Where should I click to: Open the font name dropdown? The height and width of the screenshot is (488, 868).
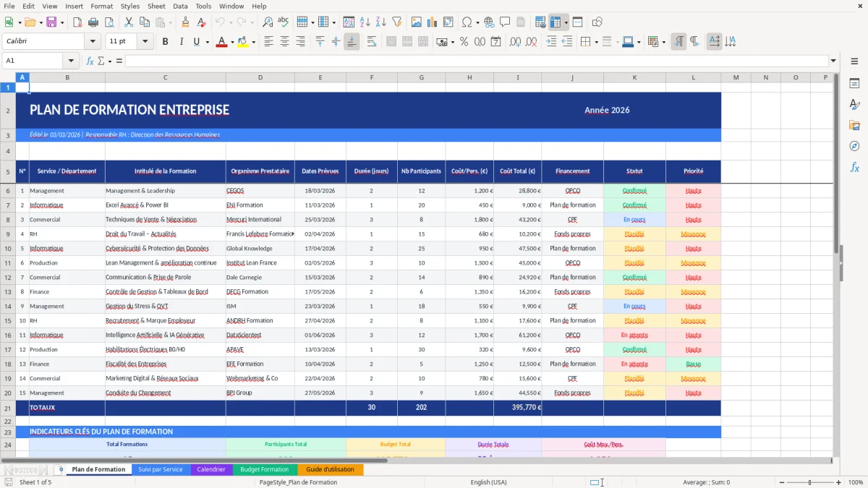pos(92,41)
